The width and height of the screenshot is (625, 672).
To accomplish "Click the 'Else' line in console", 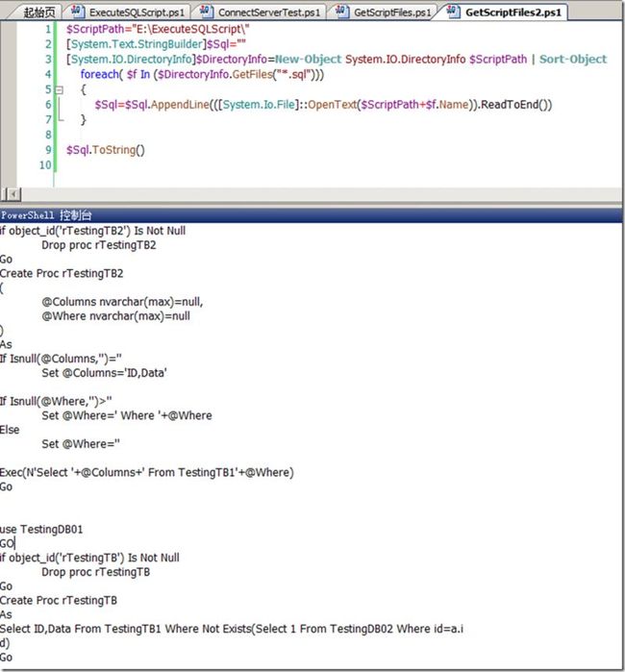I will click(10, 430).
